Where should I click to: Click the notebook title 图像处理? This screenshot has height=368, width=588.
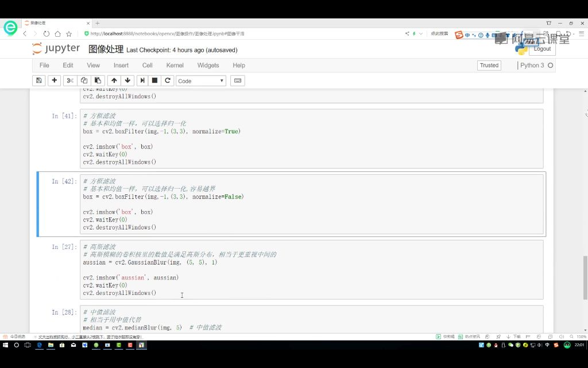pyautogui.click(x=106, y=49)
